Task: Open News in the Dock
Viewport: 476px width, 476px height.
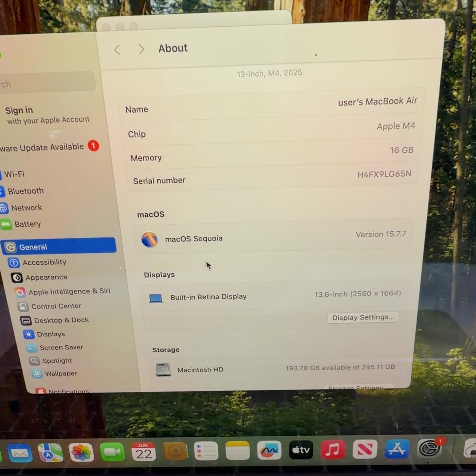Action: (x=365, y=449)
